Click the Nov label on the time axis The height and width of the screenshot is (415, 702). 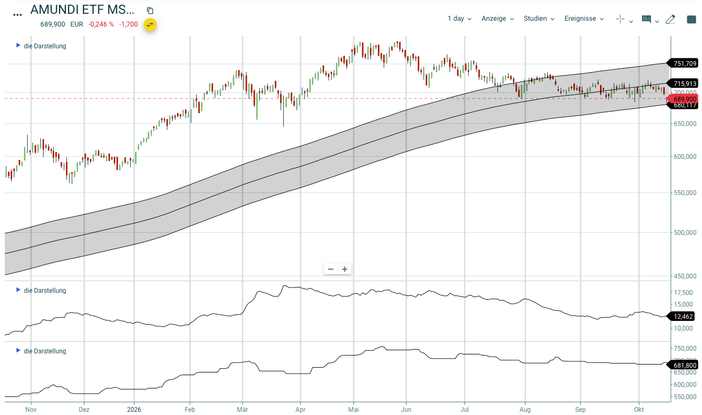click(x=30, y=409)
